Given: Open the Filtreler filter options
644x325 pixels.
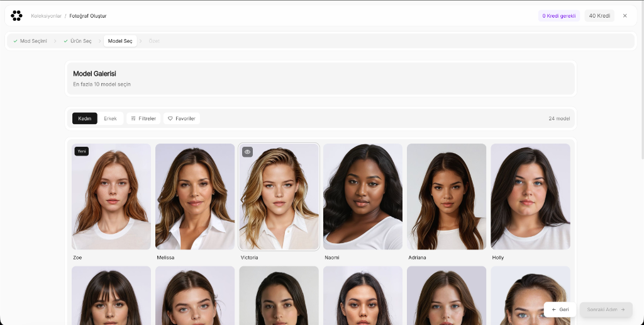Looking at the screenshot, I should click(x=143, y=118).
